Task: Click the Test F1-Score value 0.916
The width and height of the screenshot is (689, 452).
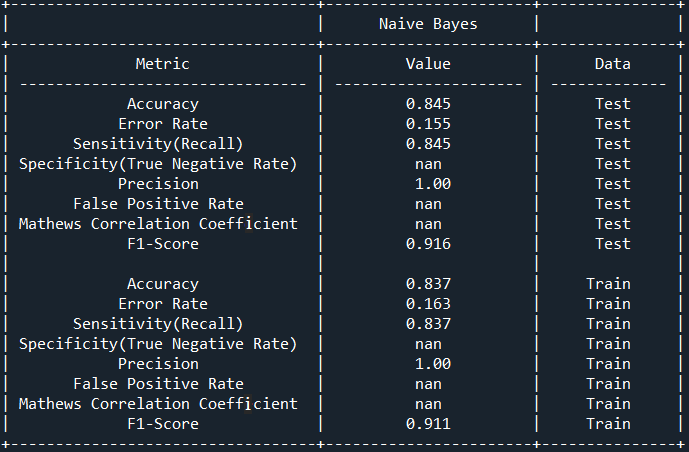Action: 428,244
